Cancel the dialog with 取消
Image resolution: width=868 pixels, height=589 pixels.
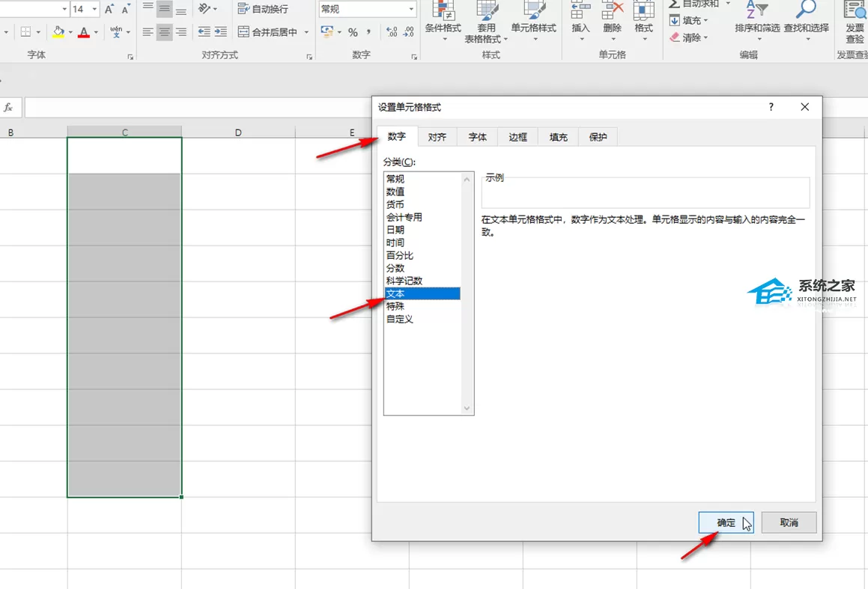(789, 522)
